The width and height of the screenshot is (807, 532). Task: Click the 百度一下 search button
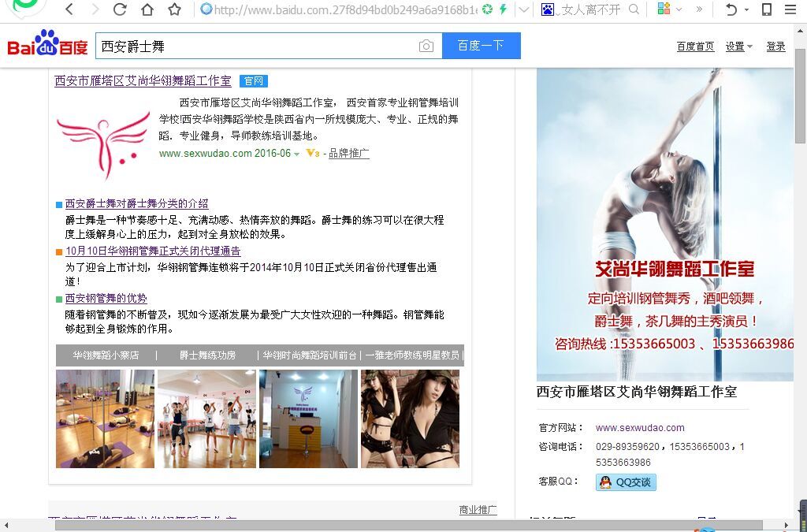coord(482,46)
